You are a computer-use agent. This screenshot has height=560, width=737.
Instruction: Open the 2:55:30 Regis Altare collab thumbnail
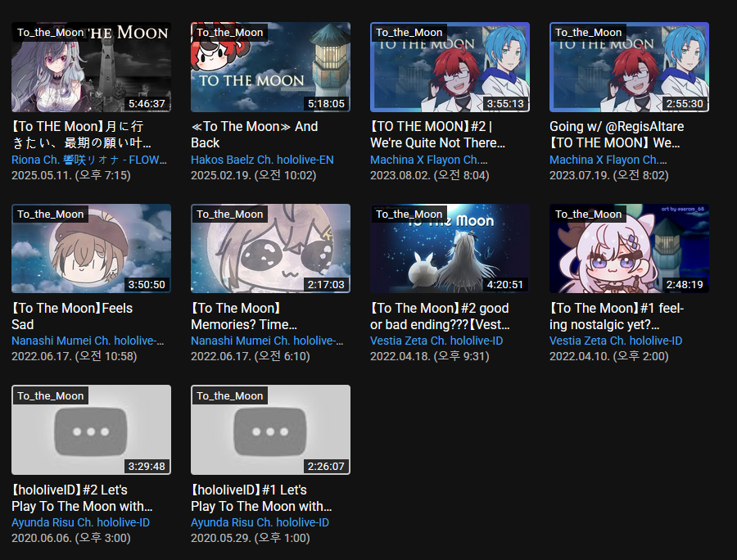click(630, 67)
